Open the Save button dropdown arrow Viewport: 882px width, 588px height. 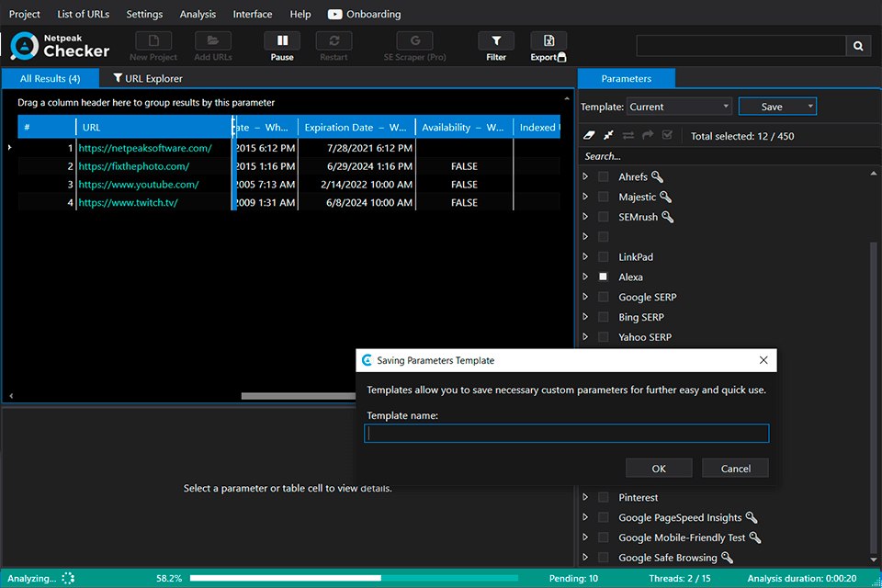point(810,107)
